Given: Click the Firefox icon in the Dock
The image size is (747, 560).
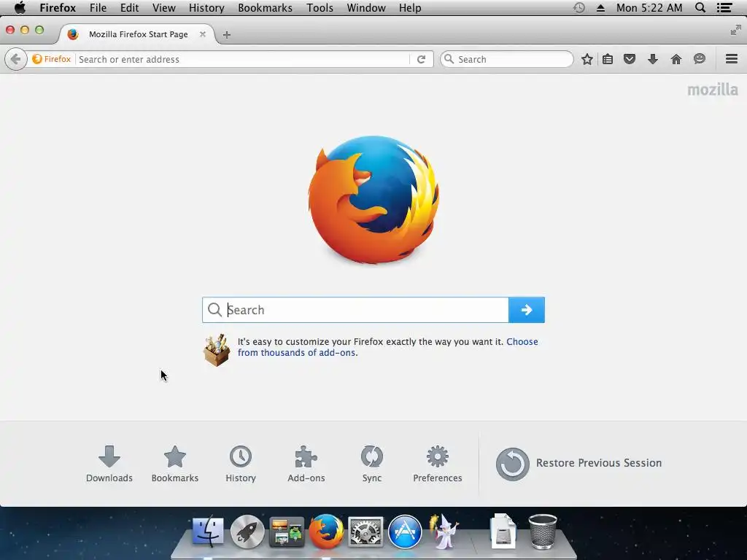Looking at the screenshot, I should (x=326, y=531).
